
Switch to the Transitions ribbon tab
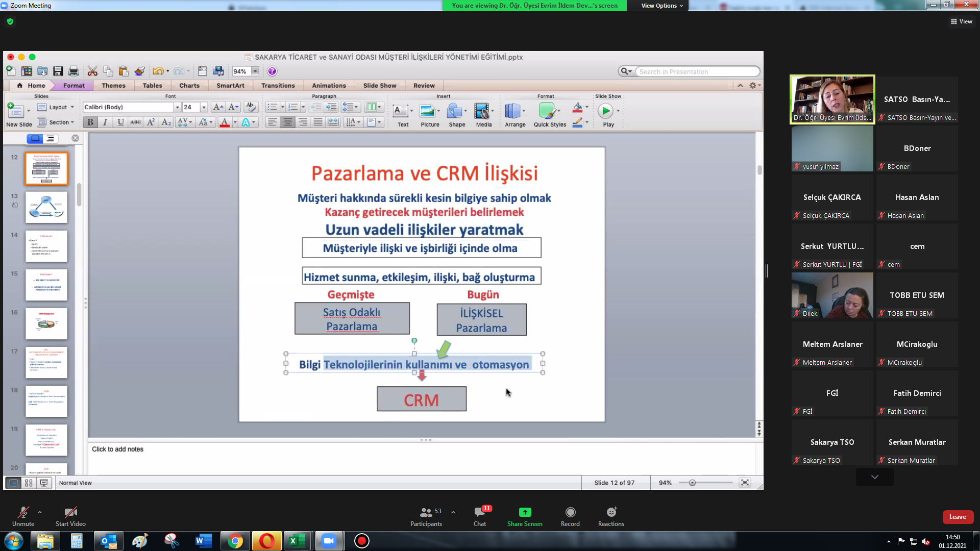pyautogui.click(x=278, y=86)
